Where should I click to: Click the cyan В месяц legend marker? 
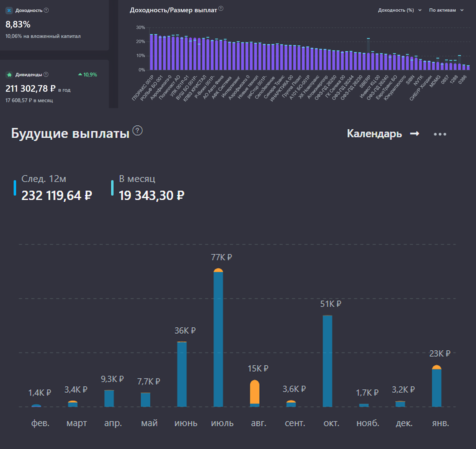(x=112, y=188)
